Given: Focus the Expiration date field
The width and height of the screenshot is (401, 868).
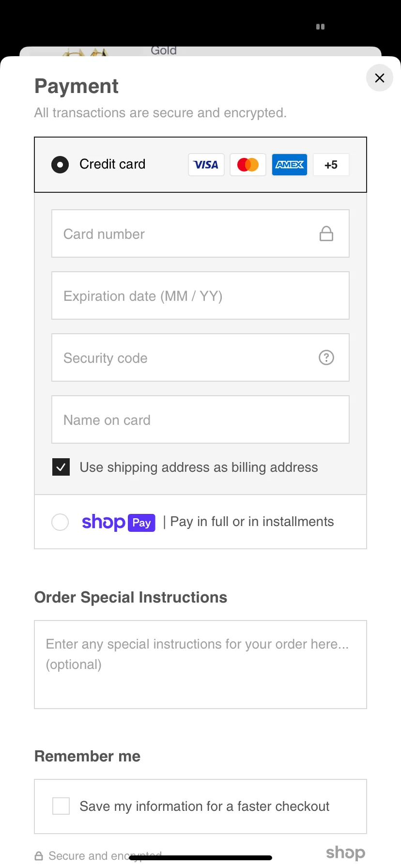Looking at the screenshot, I should [200, 296].
